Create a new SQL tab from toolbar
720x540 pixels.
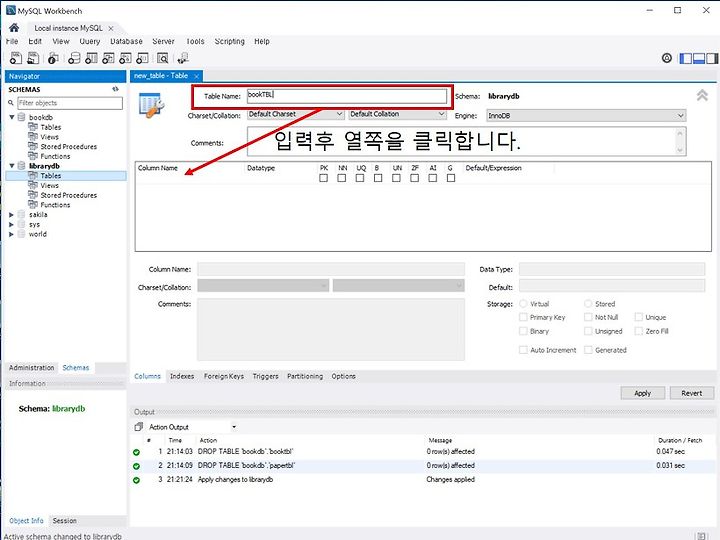click(x=16, y=58)
